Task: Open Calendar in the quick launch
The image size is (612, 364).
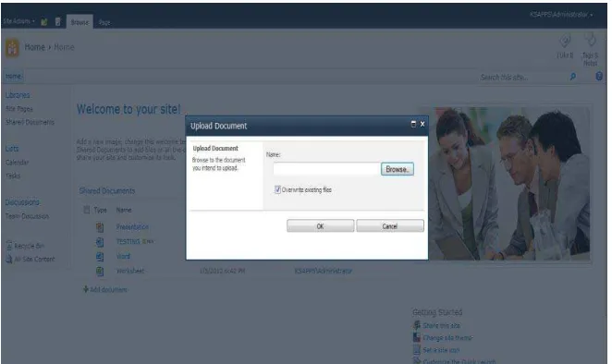Action: point(18,163)
